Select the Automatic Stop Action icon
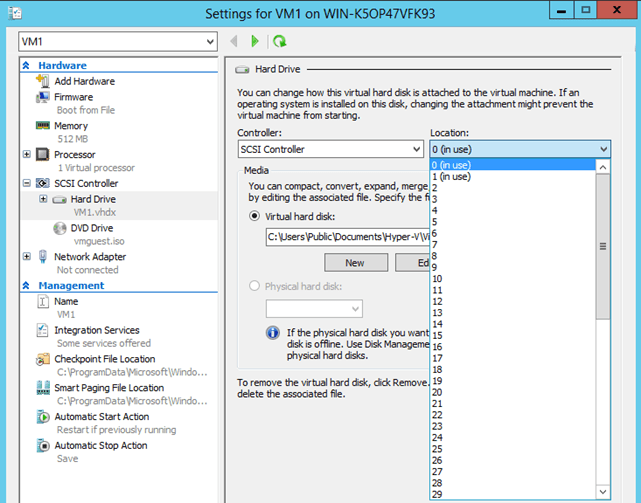Image resolution: width=641 pixels, height=503 pixels. click(x=43, y=445)
